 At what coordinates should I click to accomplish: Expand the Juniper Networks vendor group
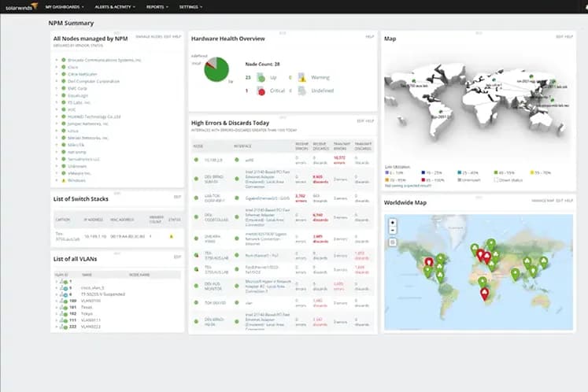pyautogui.click(x=57, y=124)
